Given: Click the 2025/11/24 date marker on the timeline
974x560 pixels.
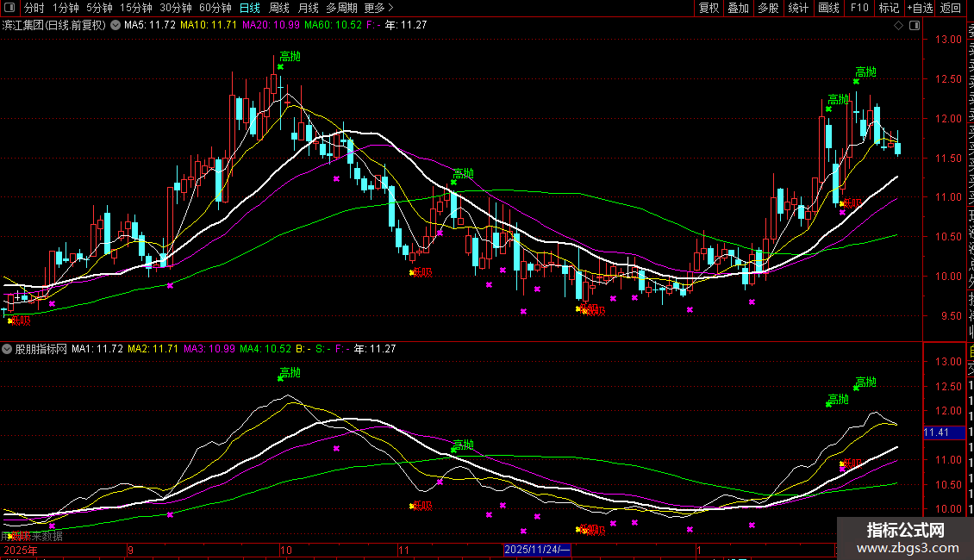Looking at the screenshot, I should pos(536,549).
